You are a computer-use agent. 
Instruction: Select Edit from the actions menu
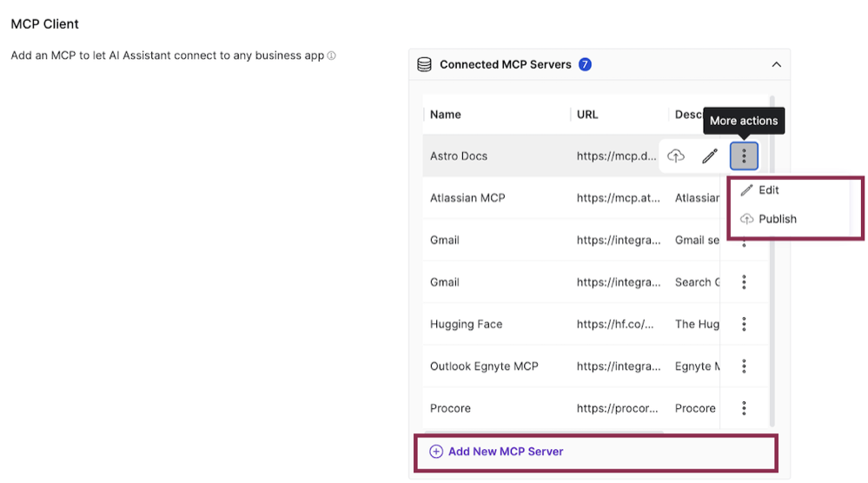768,190
